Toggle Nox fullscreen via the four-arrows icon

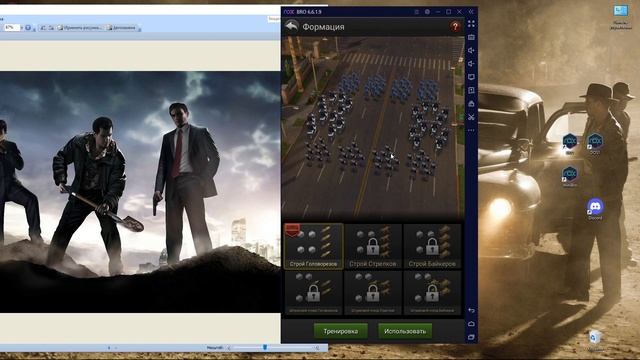471,24
